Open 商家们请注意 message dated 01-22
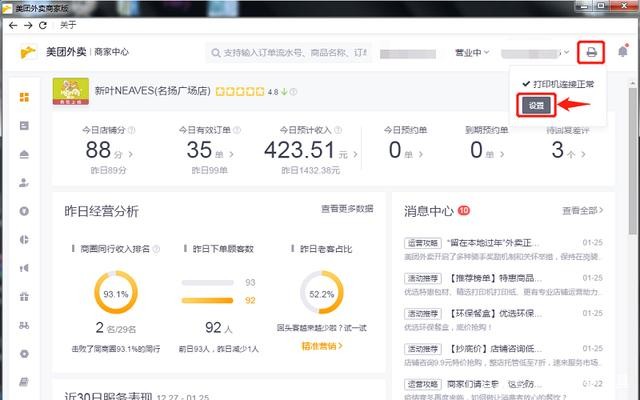Image resolution: width=640 pixels, height=400 pixels. click(x=503, y=389)
